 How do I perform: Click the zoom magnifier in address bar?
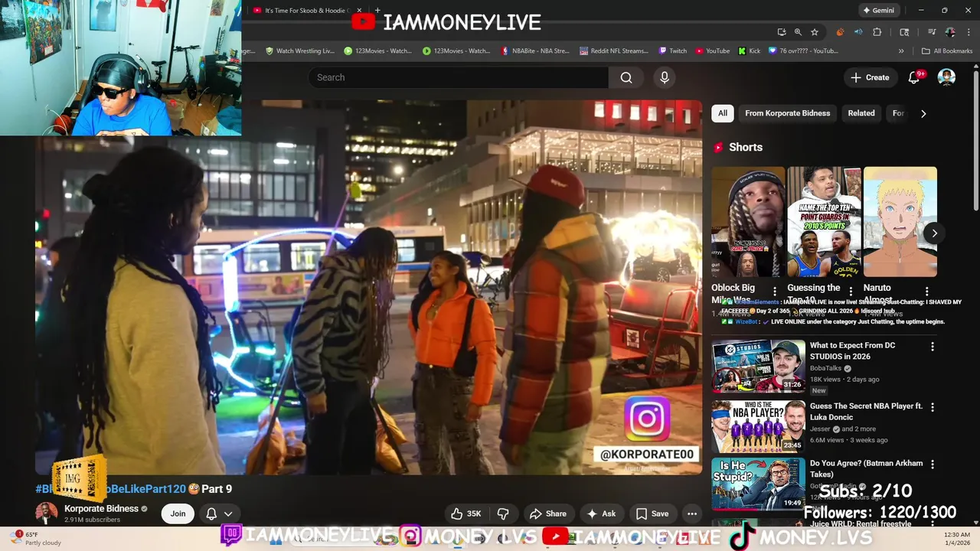tap(798, 32)
